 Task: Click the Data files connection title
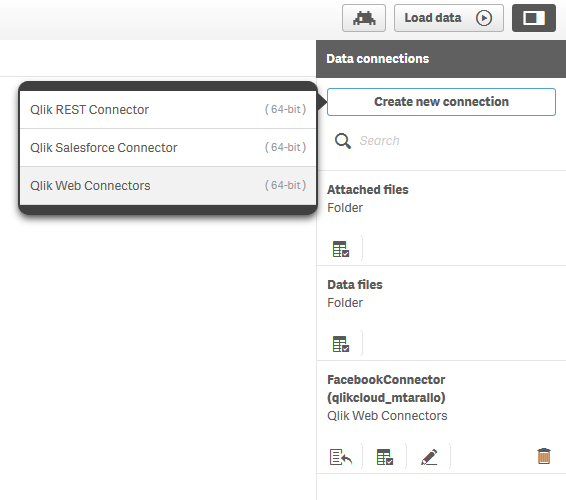point(354,284)
